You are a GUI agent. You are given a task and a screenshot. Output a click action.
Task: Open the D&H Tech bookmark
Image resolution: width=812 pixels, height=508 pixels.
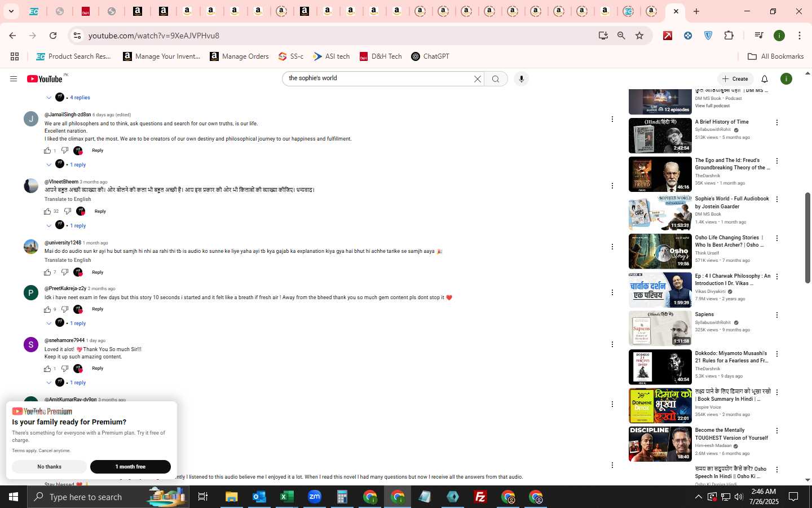(x=381, y=56)
